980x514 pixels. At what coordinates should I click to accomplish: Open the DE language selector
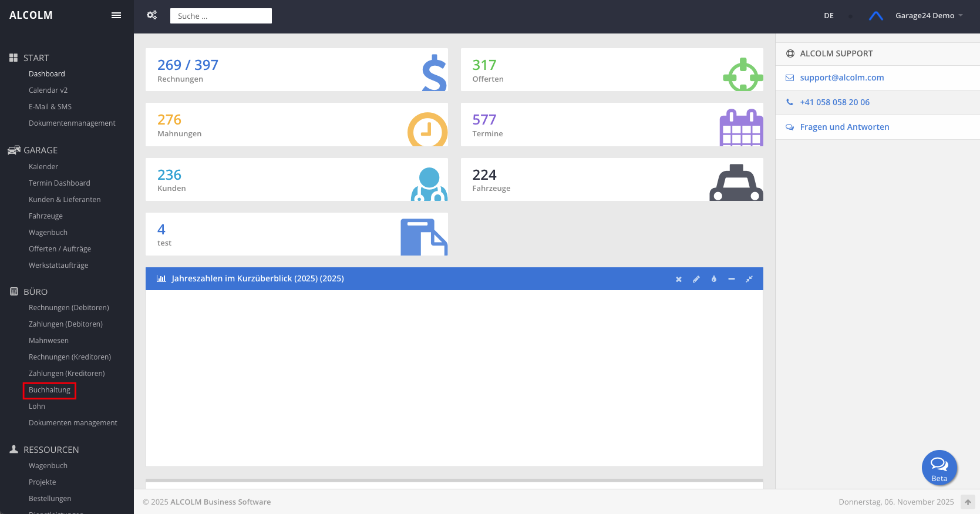[x=829, y=16]
